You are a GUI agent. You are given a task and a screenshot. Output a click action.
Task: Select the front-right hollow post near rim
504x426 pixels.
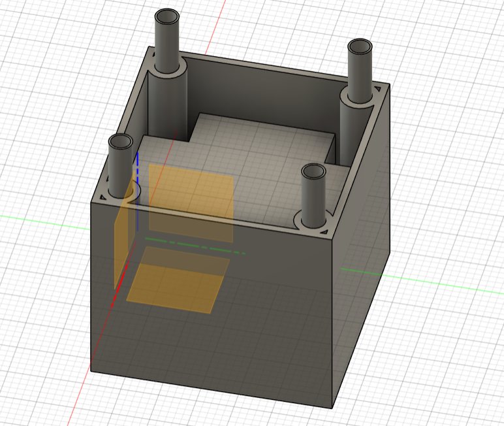[314, 195]
